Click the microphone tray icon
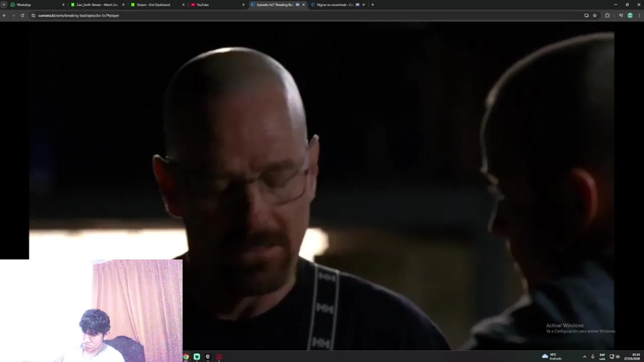 593,356
